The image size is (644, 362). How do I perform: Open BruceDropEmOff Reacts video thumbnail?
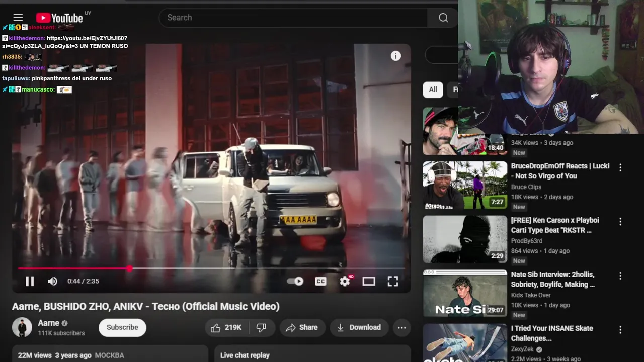465,185
